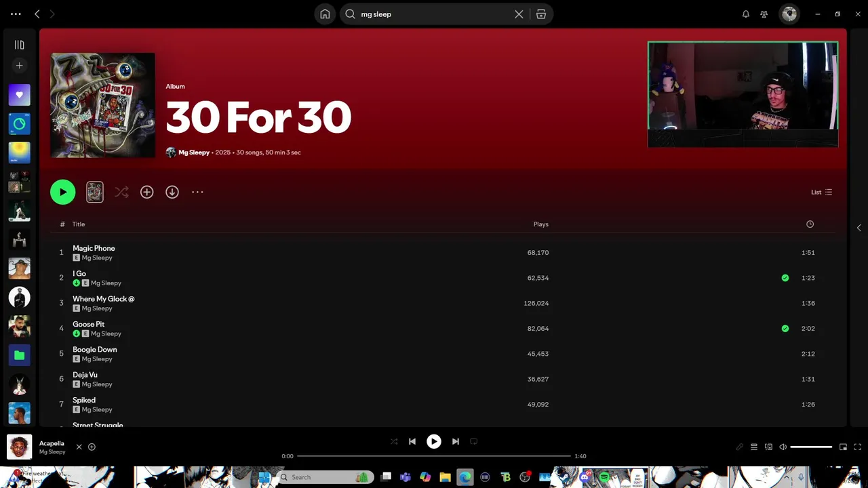Adjust the volume slider

click(x=811, y=447)
